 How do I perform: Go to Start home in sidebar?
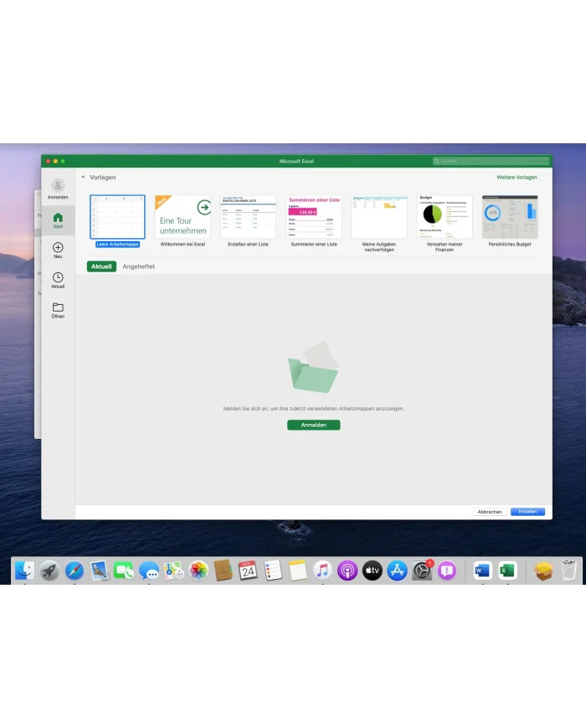[x=58, y=220]
